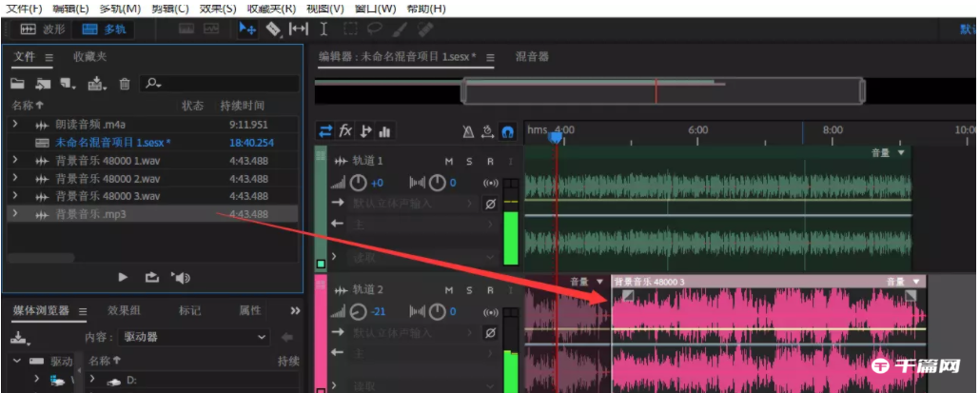Click the Files panel horizontal scrollbar
Viewport: 980px width, 393px height.
pyautogui.click(x=41, y=258)
